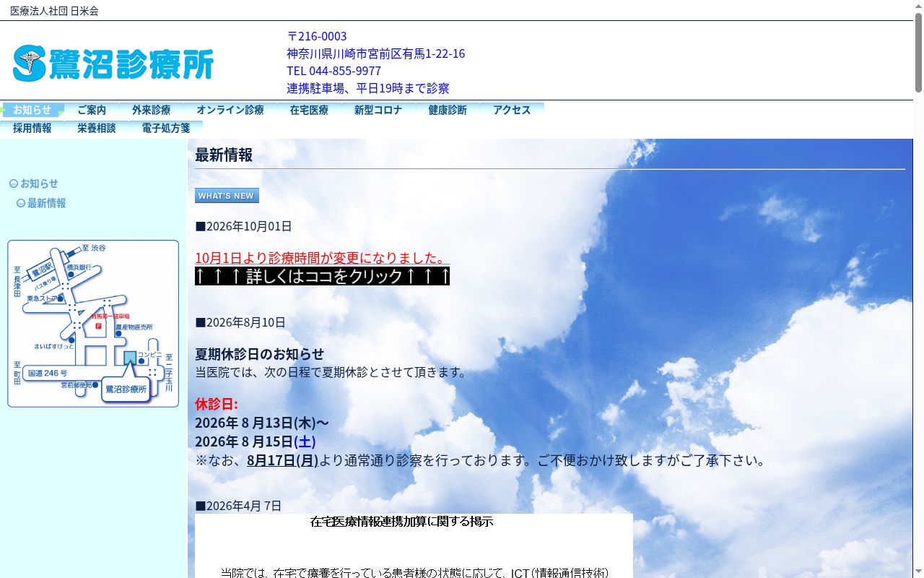Click the date ■2026年4月 7日

(x=238, y=506)
